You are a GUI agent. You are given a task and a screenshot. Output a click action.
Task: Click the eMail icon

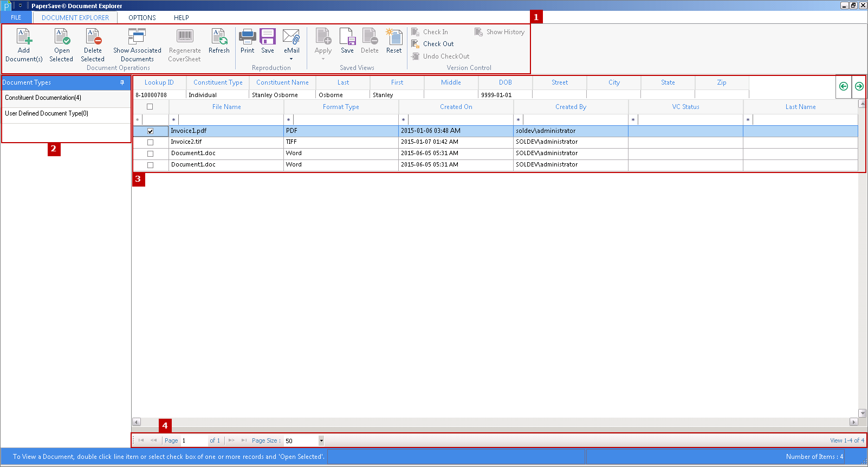pos(292,36)
